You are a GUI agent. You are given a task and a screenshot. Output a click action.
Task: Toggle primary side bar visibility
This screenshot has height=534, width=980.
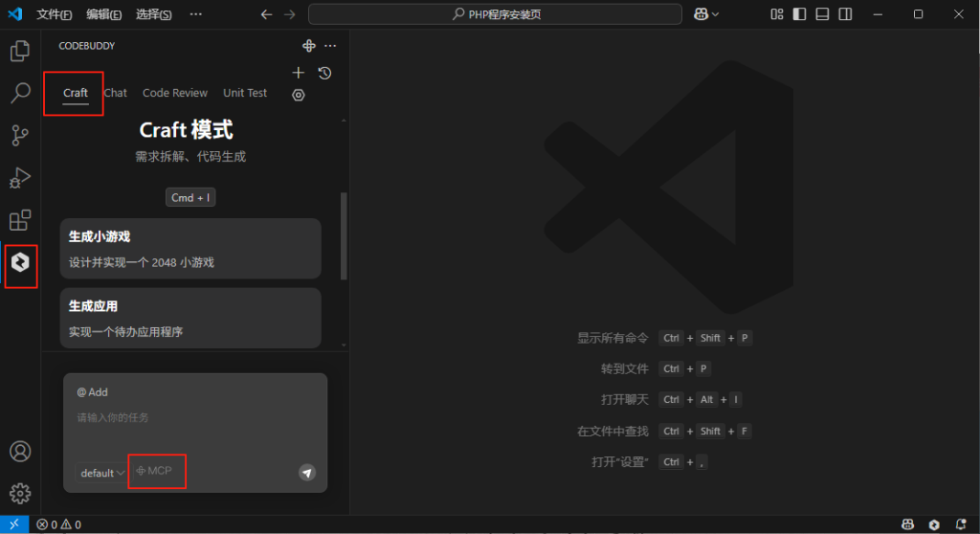coord(800,14)
